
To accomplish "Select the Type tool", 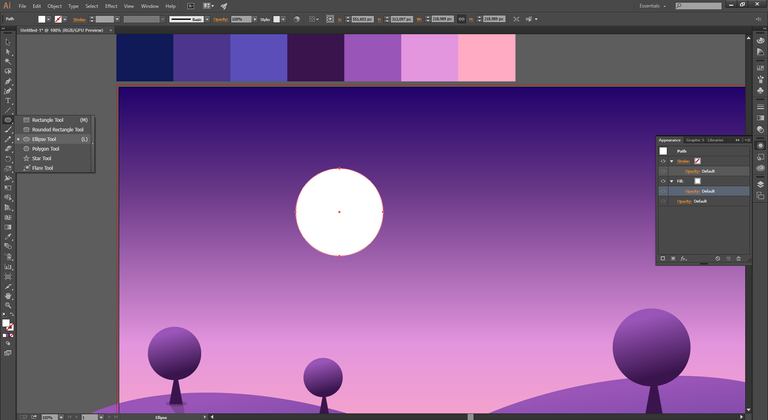I will click(x=7, y=101).
